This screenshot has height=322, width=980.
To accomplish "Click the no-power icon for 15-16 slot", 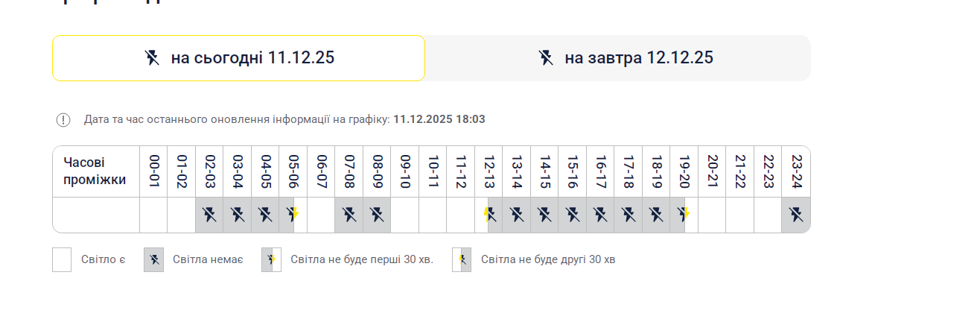I will tap(573, 215).
